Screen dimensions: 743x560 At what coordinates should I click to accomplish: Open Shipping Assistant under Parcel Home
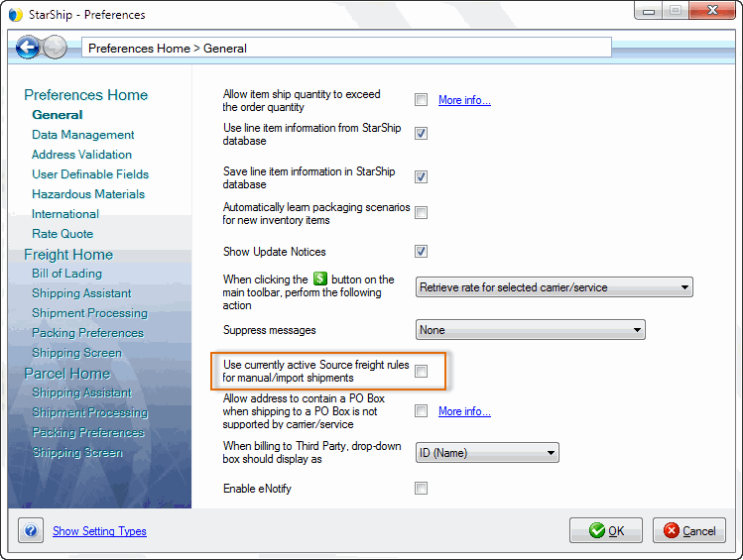coord(81,393)
